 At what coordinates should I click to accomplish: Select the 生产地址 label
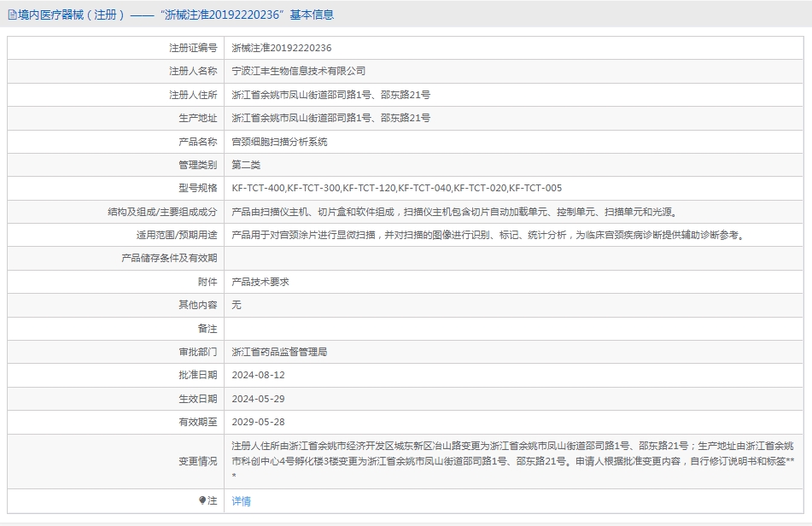[198, 118]
